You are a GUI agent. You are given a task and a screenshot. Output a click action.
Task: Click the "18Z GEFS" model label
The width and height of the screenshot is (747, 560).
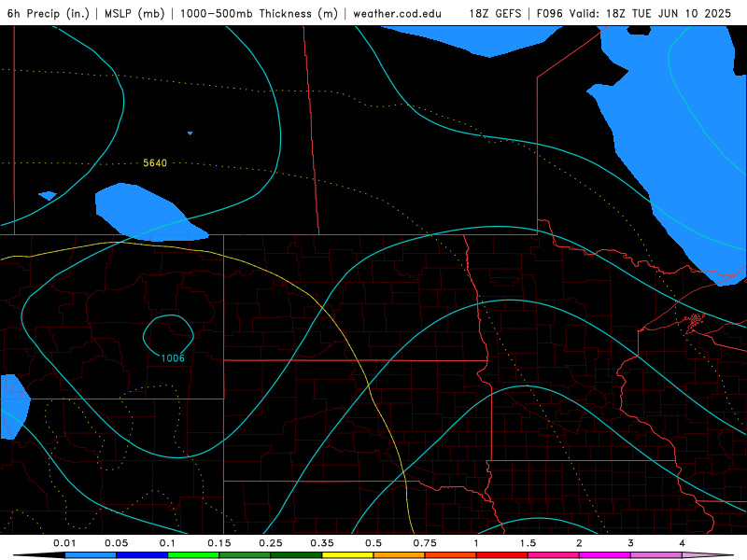point(496,13)
